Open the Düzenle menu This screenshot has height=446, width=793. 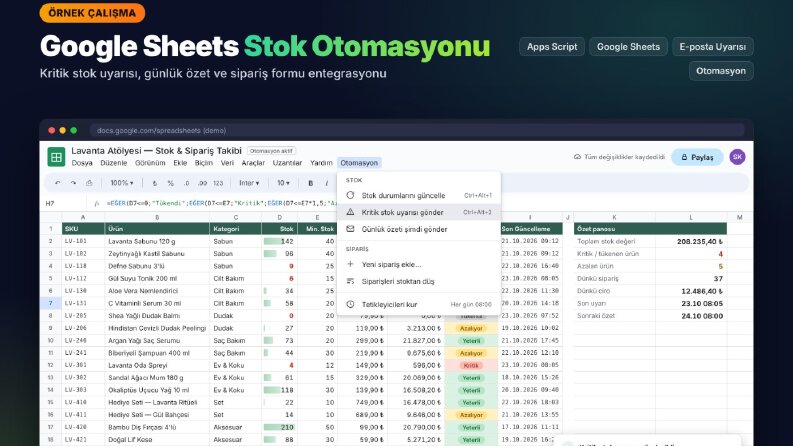pos(114,163)
